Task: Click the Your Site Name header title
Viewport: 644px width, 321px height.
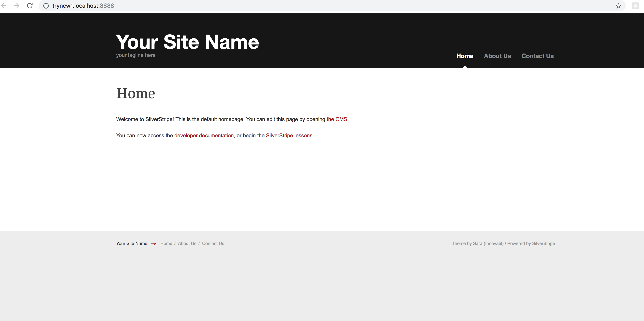Action: [187, 42]
